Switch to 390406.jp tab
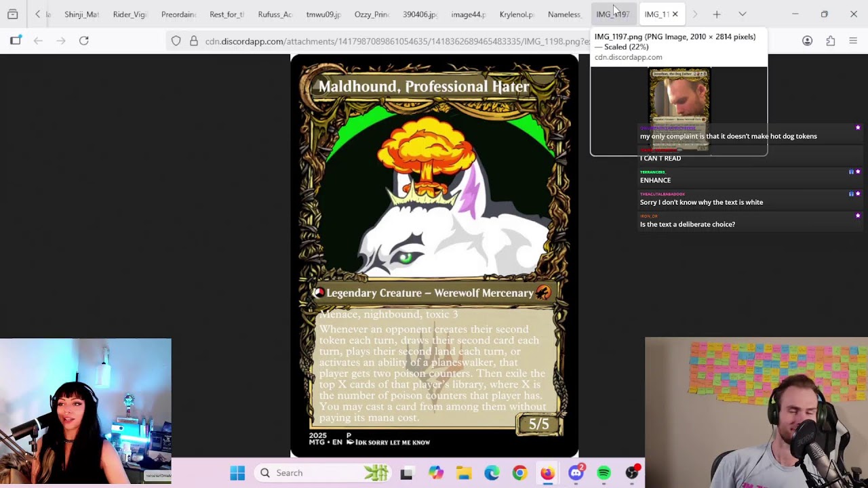Viewport: 868px width, 488px height. 420,14
